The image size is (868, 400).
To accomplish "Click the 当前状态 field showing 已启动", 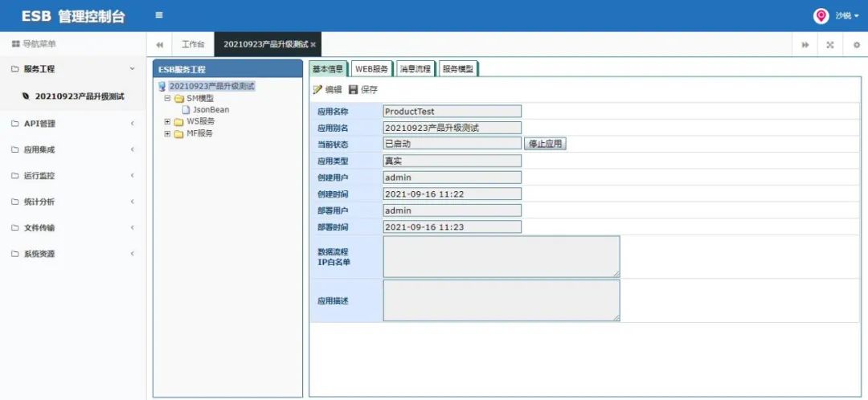I will point(452,144).
